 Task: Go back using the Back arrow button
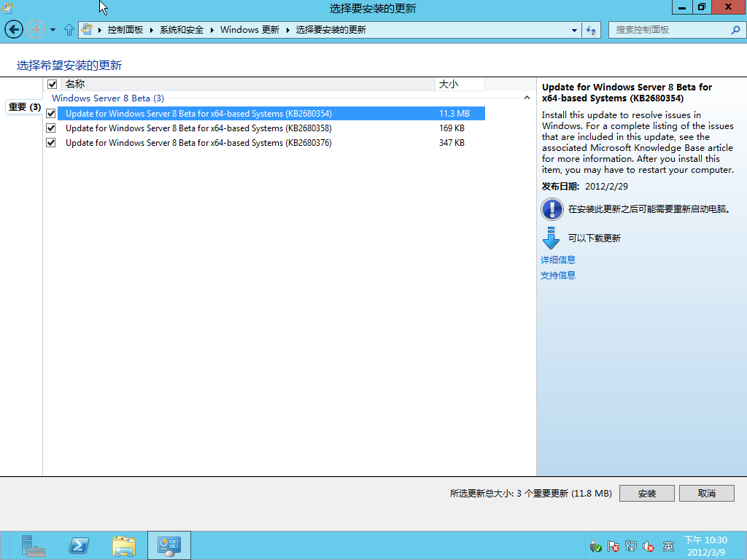pos(14,29)
